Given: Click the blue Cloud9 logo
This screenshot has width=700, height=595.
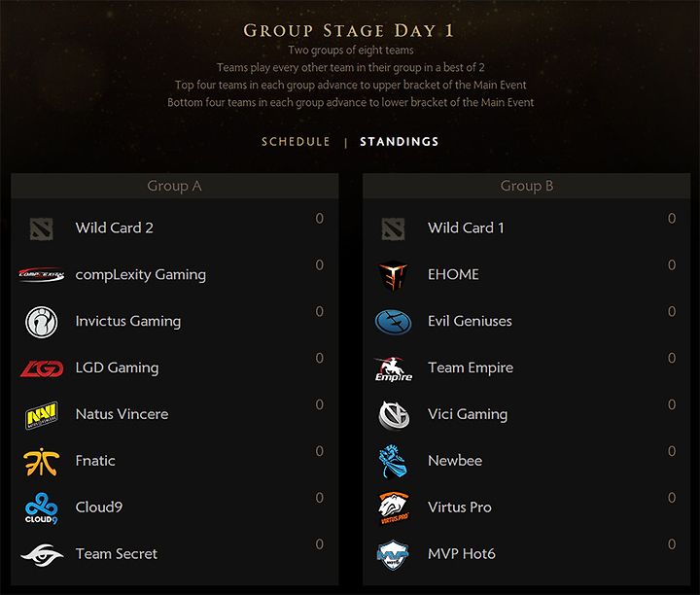Looking at the screenshot, I should pos(41,507).
